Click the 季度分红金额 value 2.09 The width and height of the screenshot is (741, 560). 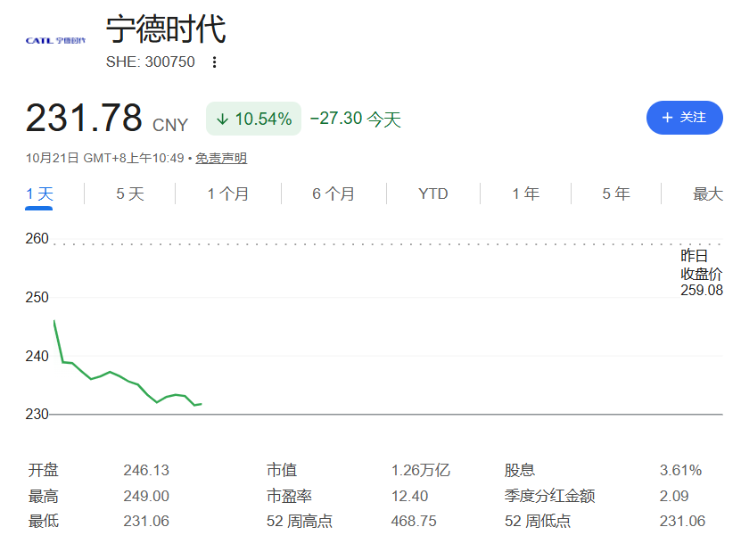pos(674,496)
